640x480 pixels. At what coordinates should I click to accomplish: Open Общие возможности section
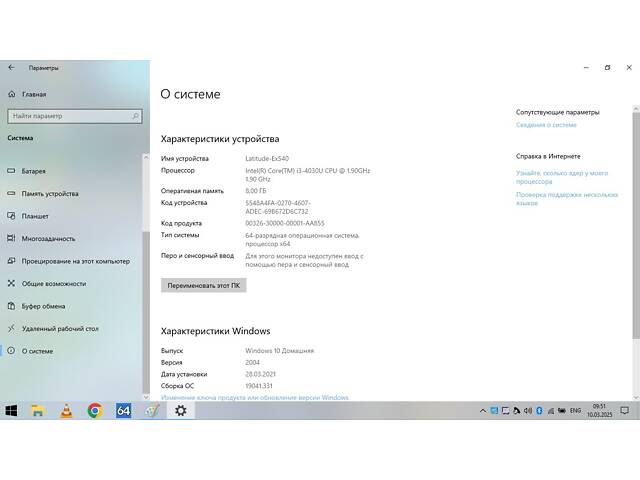pos(47,283)
